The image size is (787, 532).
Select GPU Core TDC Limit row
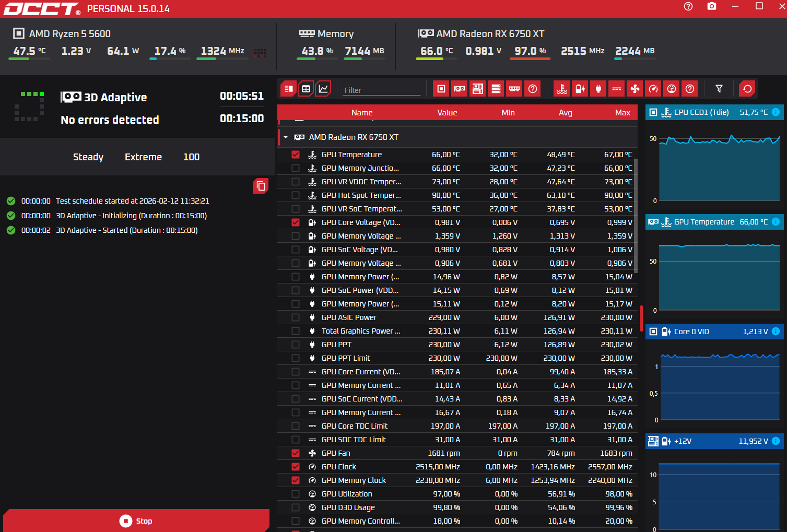click(457, 426)
